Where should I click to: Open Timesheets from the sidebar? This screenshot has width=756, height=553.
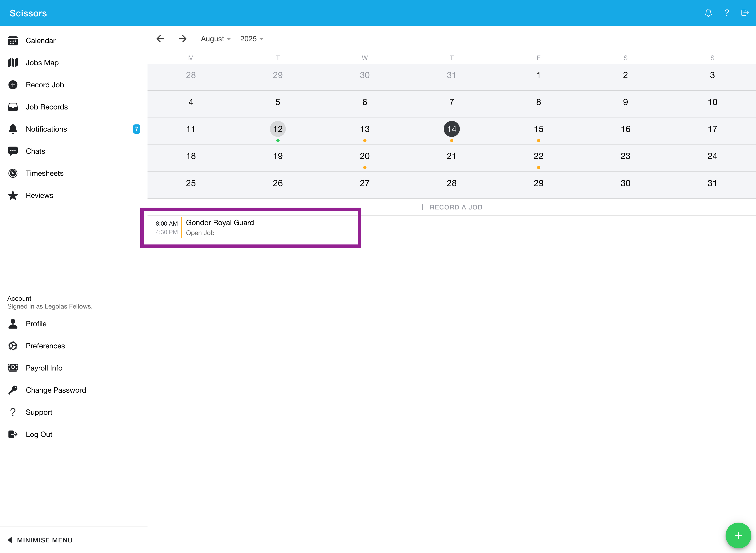pyautogui.click(x=44, y=173)
